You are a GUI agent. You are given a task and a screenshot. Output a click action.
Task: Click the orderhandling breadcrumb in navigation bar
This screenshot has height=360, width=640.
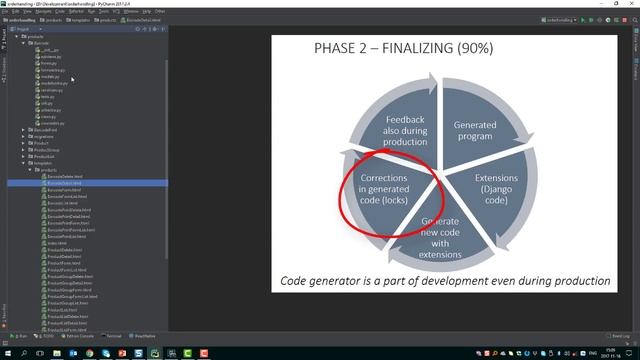19,20
